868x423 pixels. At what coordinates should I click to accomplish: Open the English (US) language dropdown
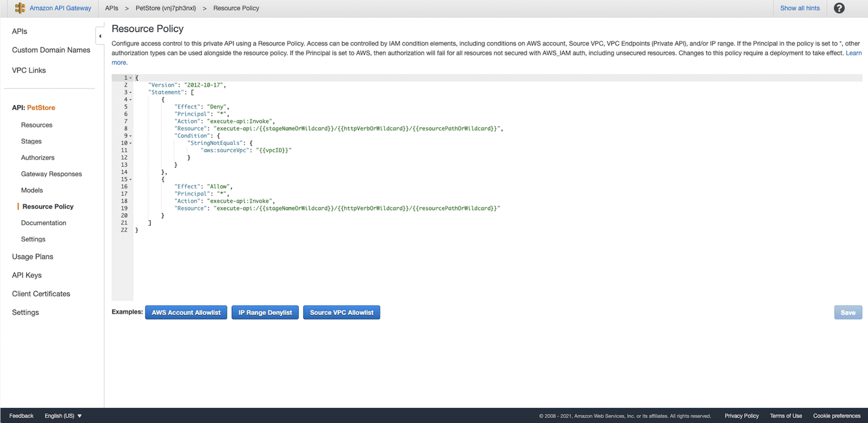click(63, 416)
